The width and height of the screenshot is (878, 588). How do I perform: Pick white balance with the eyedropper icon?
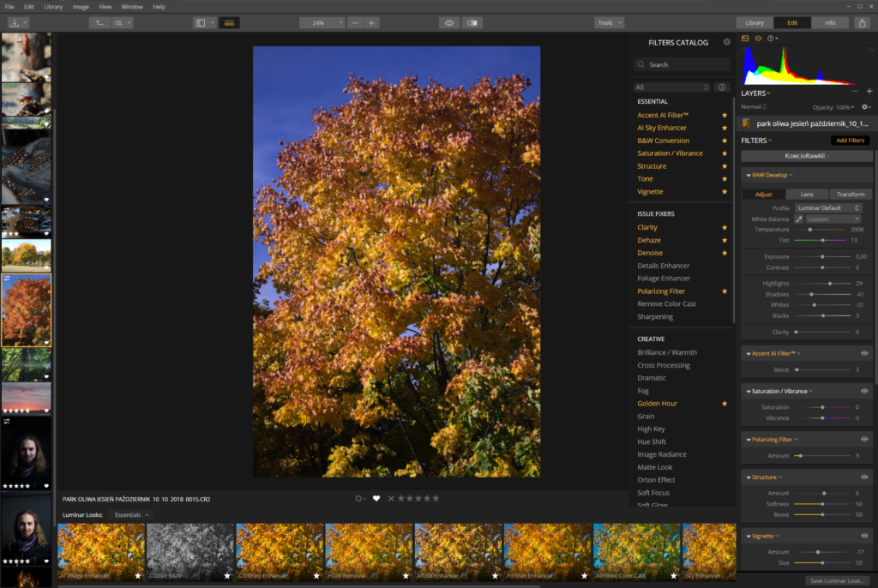coord(799,219)
